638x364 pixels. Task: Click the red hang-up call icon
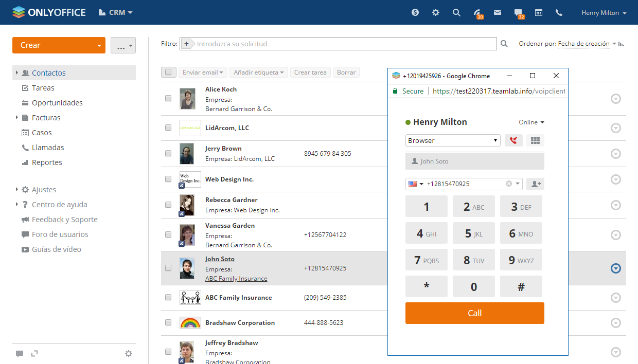(x=513, y=140)
